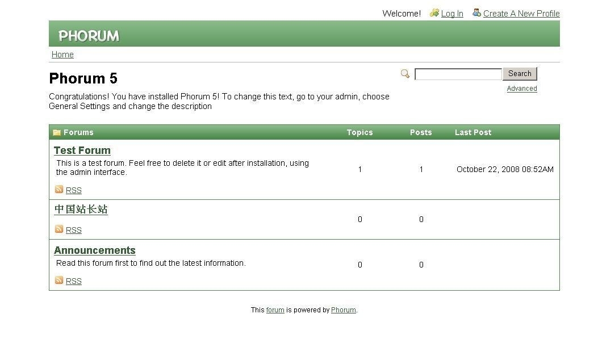The height and width of the screenshot is (364, 598).
Task: Click the PHORUM logo in the banner
Action: (89, 36)
